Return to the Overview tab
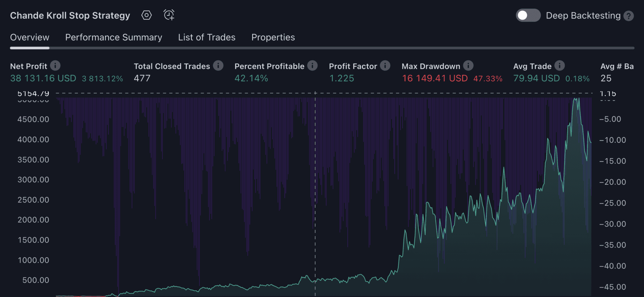This screenshot has width=644, height=297. click(x=30, y=37)
